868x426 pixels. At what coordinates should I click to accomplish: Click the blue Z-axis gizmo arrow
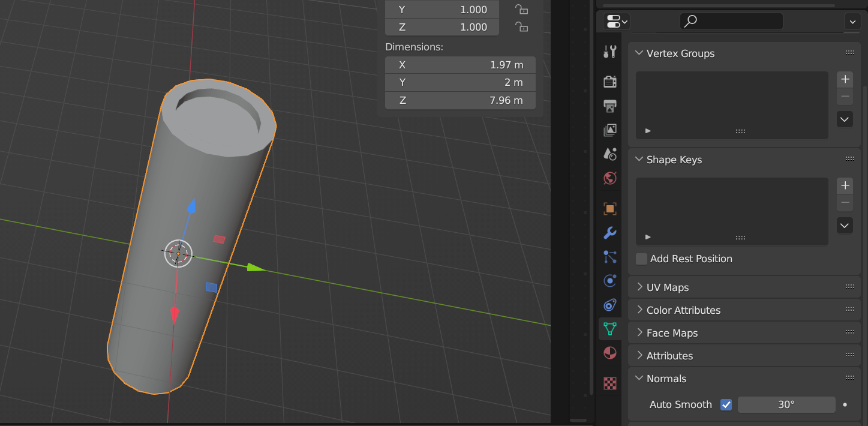[191, 207]
